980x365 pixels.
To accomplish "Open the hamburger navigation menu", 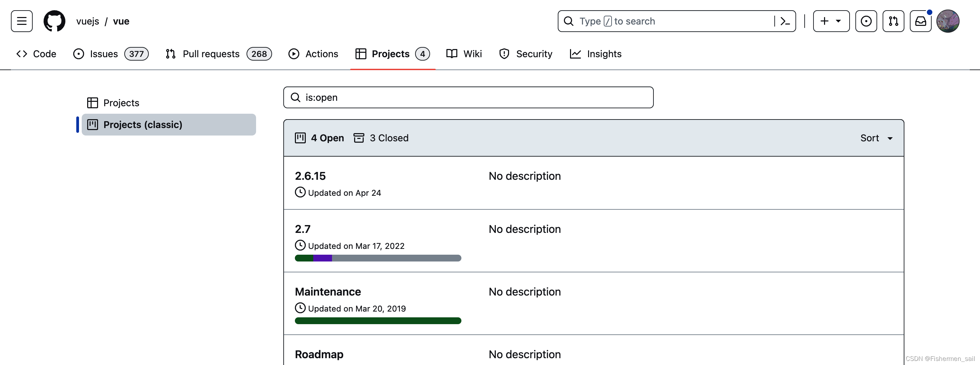I will 22,21.
